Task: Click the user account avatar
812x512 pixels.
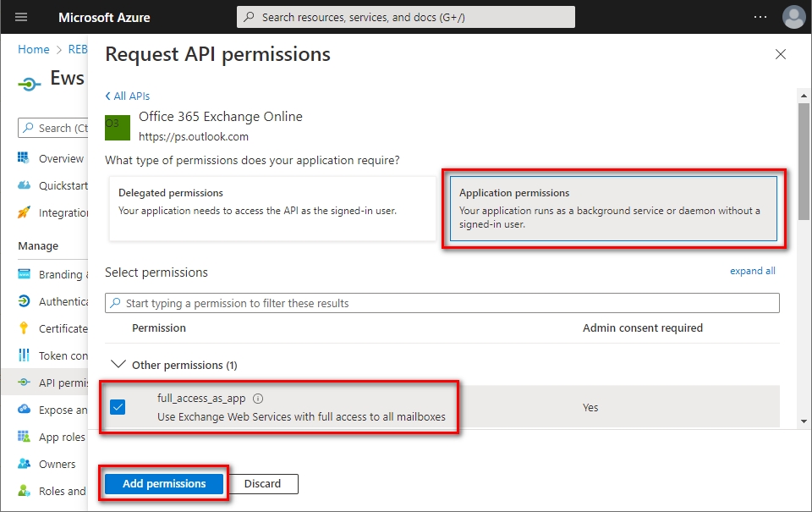Action: [x=793, y=17]
